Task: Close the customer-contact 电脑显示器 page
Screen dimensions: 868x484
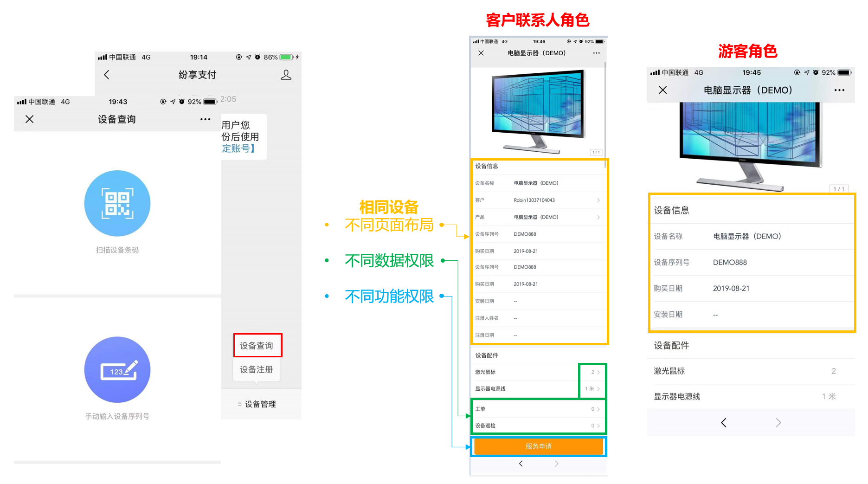Action: click(x=481, y=53)
